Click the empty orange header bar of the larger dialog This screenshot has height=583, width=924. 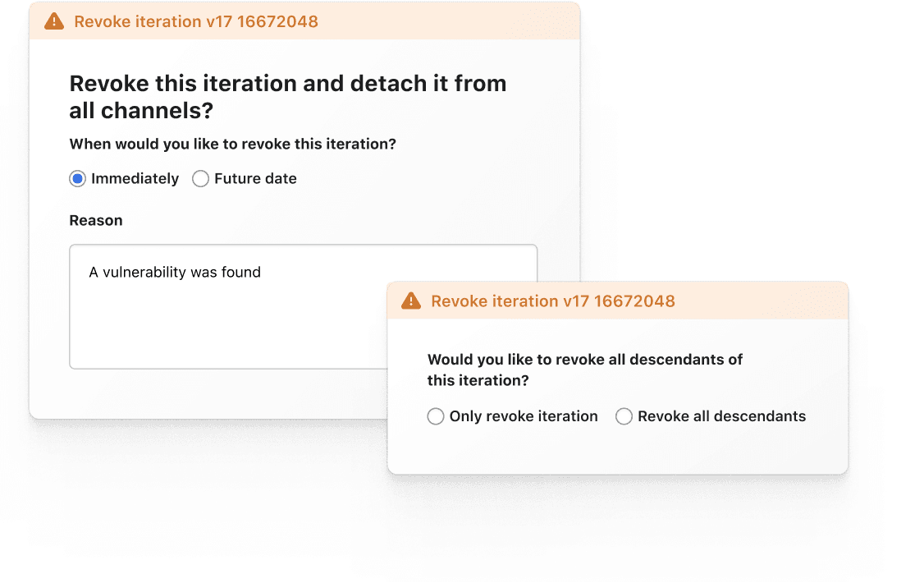(x=451, y=21)
